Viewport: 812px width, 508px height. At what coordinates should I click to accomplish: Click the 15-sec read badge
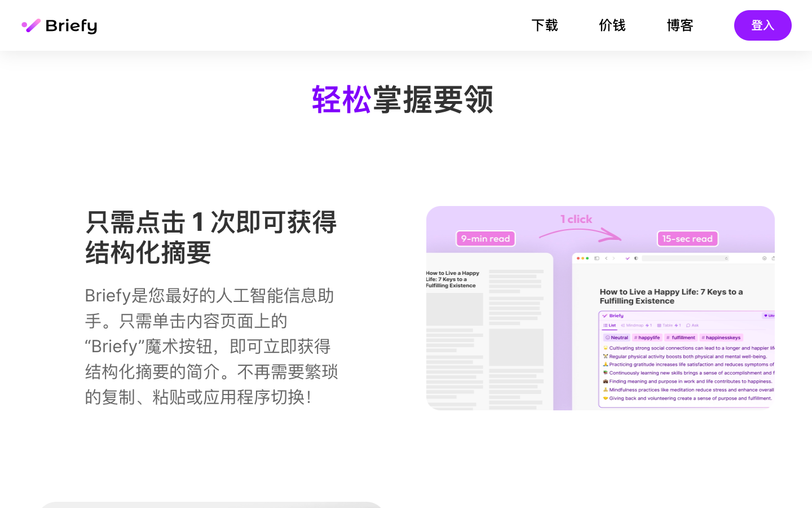687,239
